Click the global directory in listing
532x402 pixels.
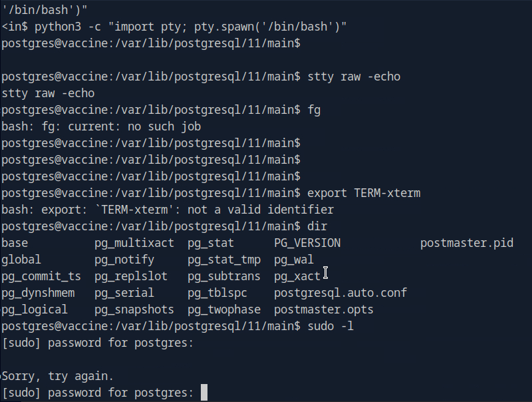tap(21, 260)
